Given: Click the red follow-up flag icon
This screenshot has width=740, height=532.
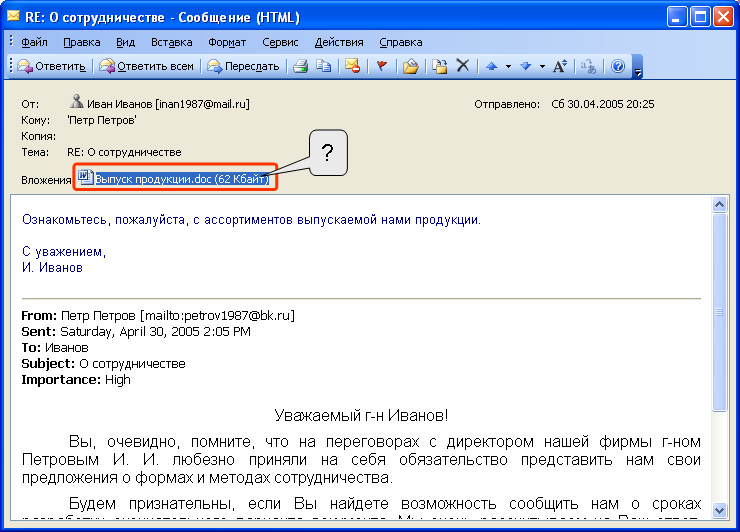Looking at the screenshot, I should pos(382,66).
